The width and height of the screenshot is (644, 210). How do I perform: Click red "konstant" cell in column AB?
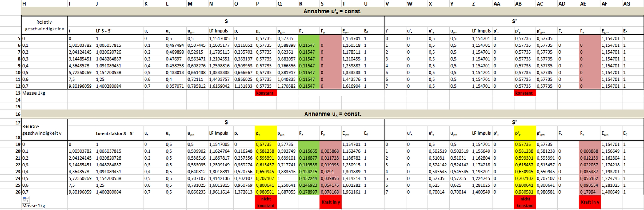pyautogui.click(x=525, y=93)
